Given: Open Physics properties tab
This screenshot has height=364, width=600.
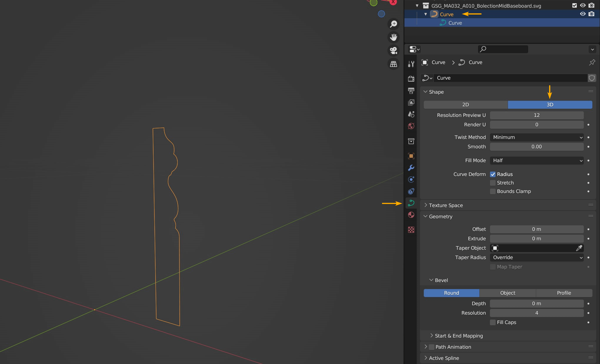Looking at the screenshot, I should pyautogui.click(x=411, y=180).
